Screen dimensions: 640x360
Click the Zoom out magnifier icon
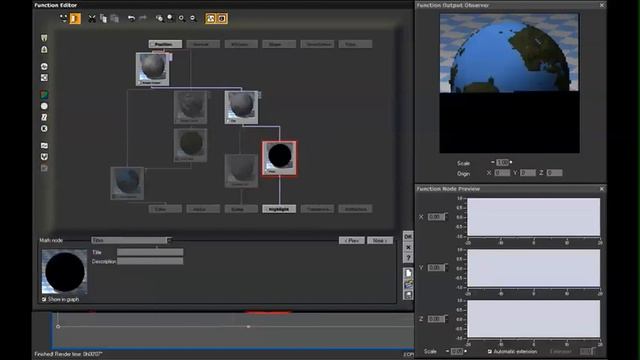pyautogui.click(x=193, y=18)
